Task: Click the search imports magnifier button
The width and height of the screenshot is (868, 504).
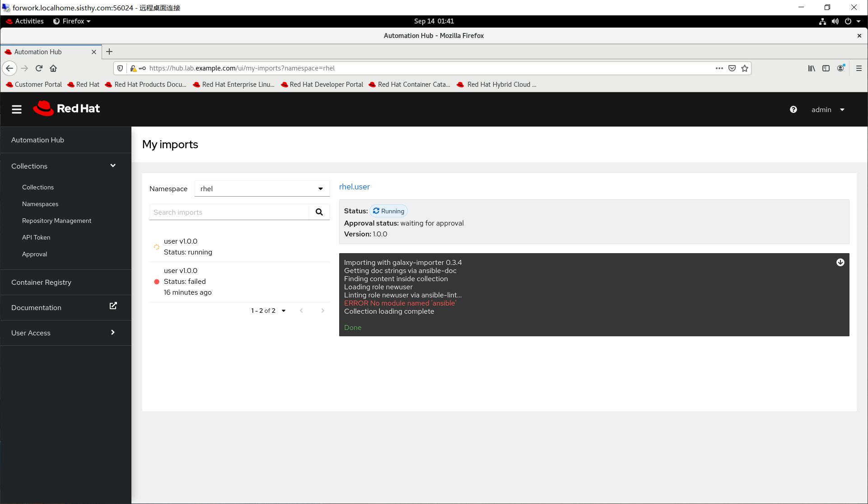Action: click(319, 212)
